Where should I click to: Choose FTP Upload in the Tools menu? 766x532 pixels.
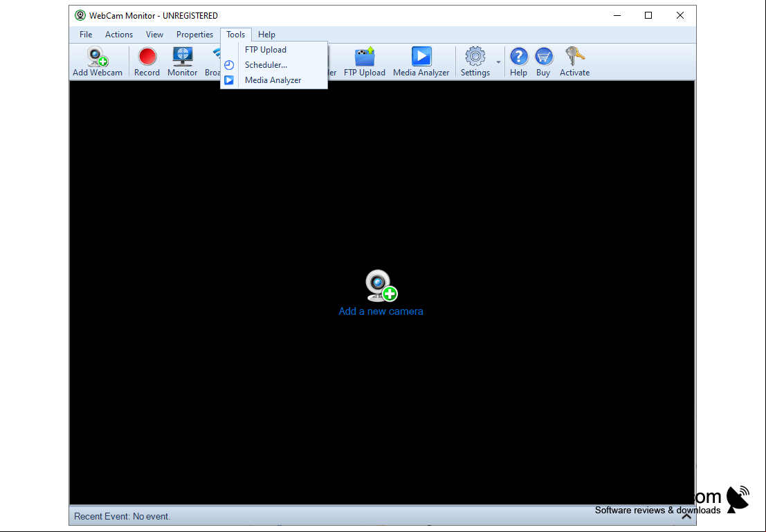[x=274, y=50]
